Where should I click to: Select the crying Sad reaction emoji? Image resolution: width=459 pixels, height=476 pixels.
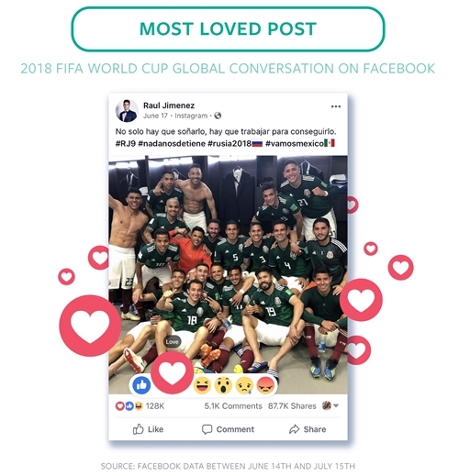(x=244, y=385)
